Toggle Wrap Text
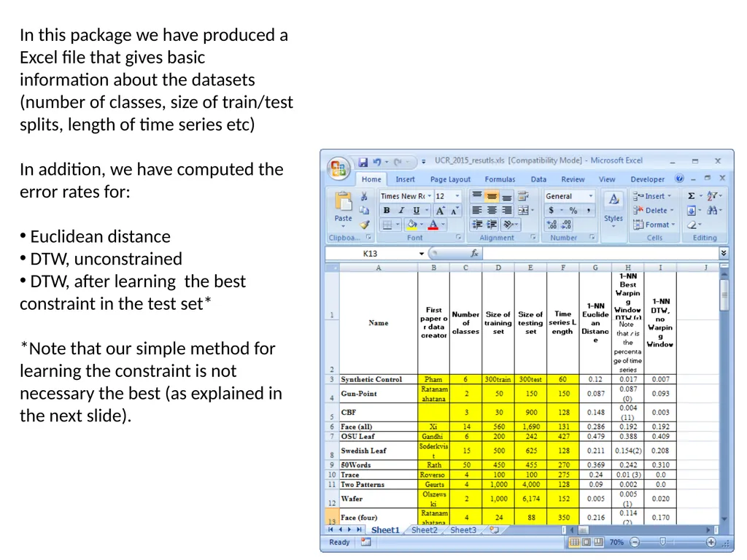747x560 pixels. click(x=522, y=195)
